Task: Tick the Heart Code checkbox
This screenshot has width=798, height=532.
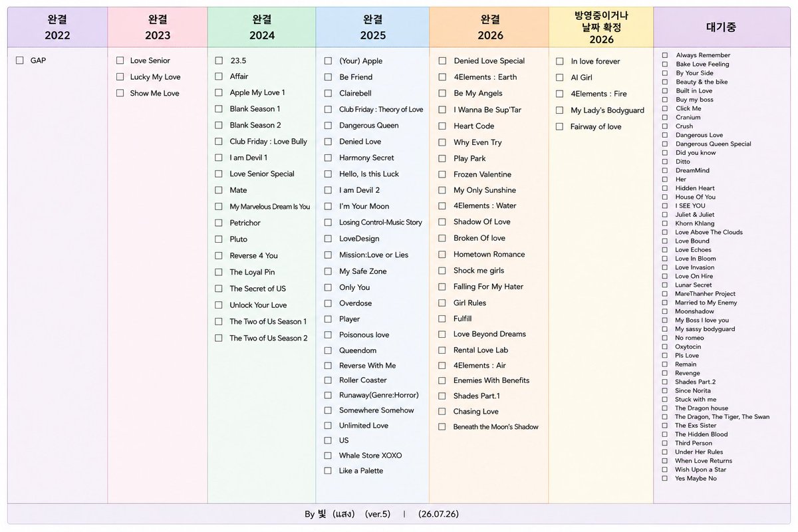Action: click(442, 126)
